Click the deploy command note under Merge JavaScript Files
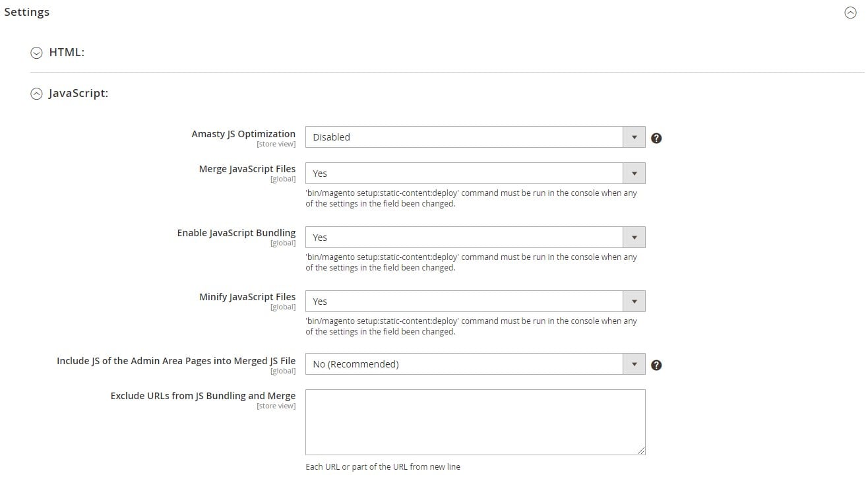The height and width of the screenshot is (477, 868). [471, 199]
